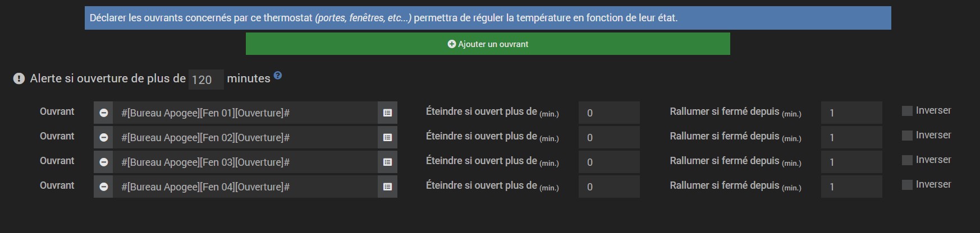This screenshot has height=233, width=980.
Task: Tick Inverser checkbox for Fen 04
Action: click(x=907, y=185)
